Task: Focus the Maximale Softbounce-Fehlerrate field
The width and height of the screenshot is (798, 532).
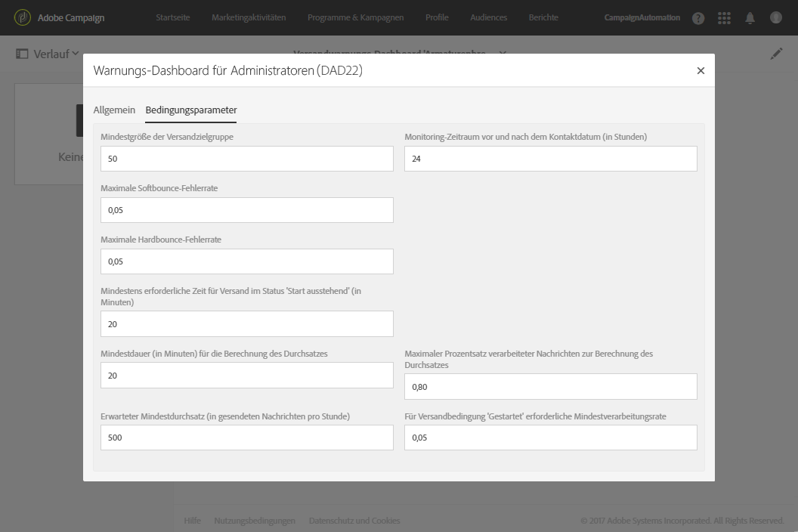Action: [246, 210]
